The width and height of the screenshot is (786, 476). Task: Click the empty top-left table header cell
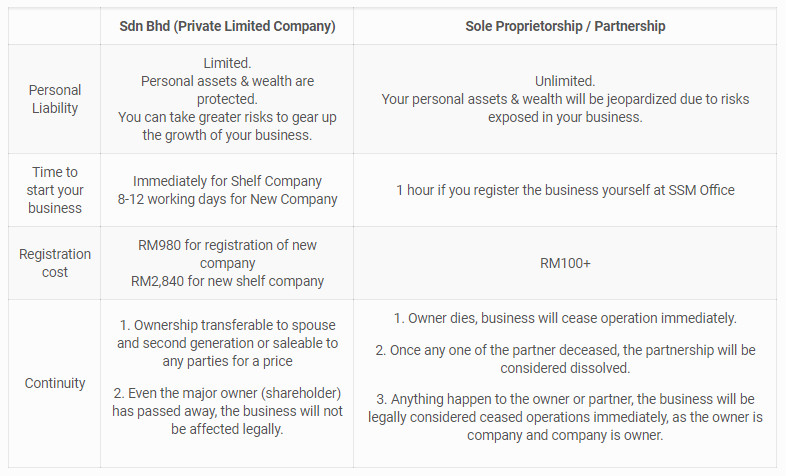coord(54,26)
